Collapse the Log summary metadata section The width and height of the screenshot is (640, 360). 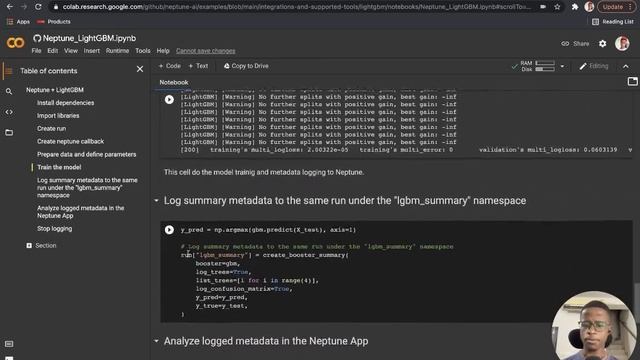(156, 201)
